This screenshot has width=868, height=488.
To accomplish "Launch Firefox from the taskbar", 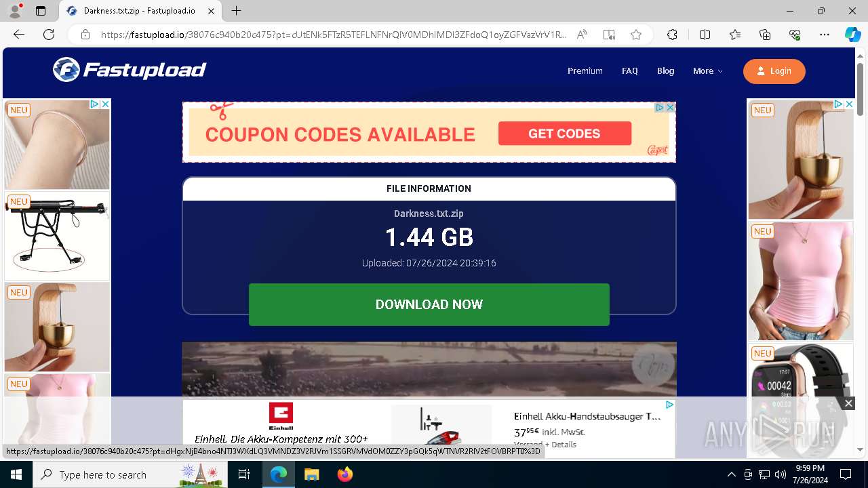I will 345,474.
